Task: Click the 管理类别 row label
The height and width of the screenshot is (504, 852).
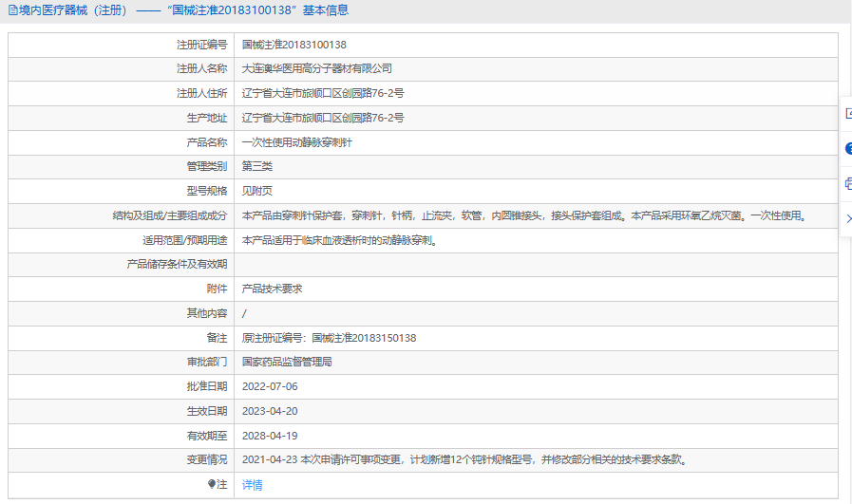Action: 207,166
